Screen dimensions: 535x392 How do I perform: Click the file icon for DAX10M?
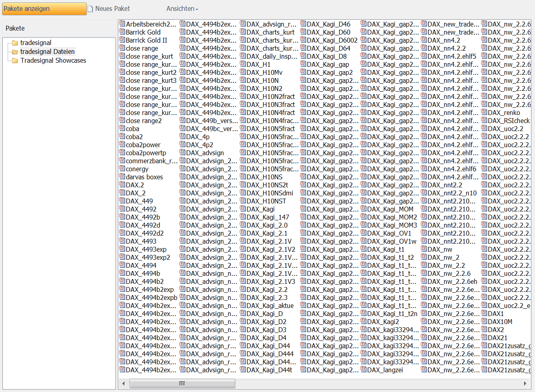coord(484,321)
